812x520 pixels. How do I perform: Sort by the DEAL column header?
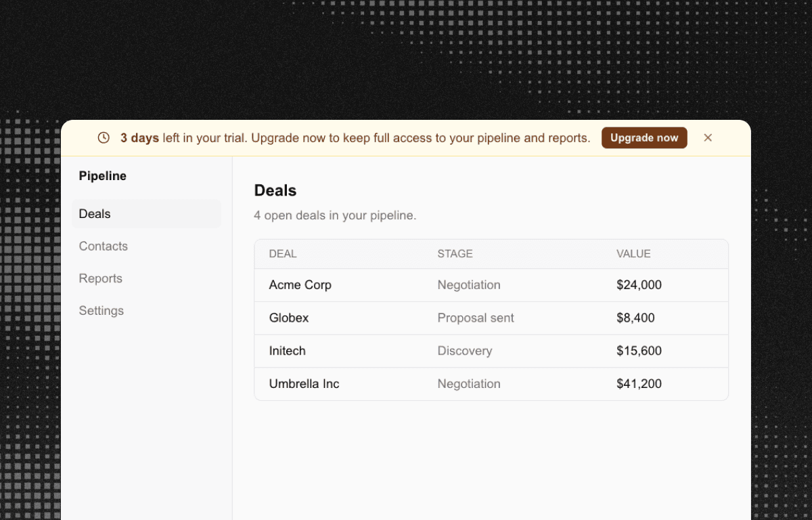283,254
